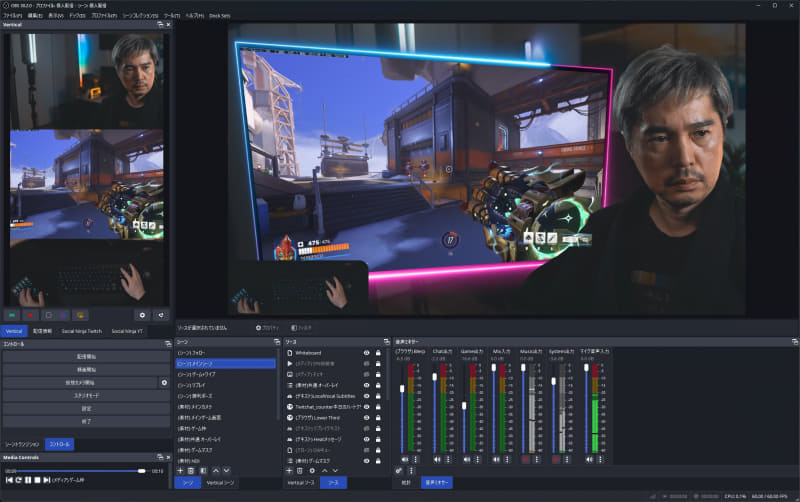Add a new scene with the plus icon
The image size is (800, 502).
point(180,470)
